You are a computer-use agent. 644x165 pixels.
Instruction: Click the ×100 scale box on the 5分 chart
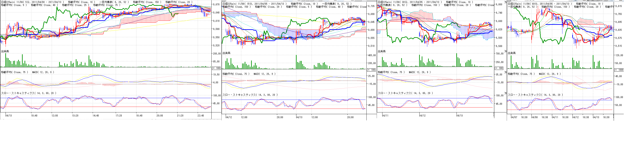[x=216, y=68]
